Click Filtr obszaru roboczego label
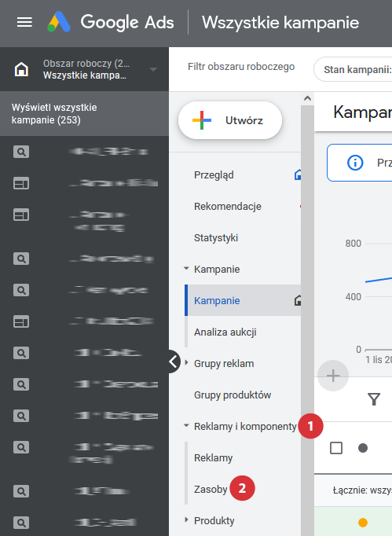This screenshot has height=536, width=392. 241,67
